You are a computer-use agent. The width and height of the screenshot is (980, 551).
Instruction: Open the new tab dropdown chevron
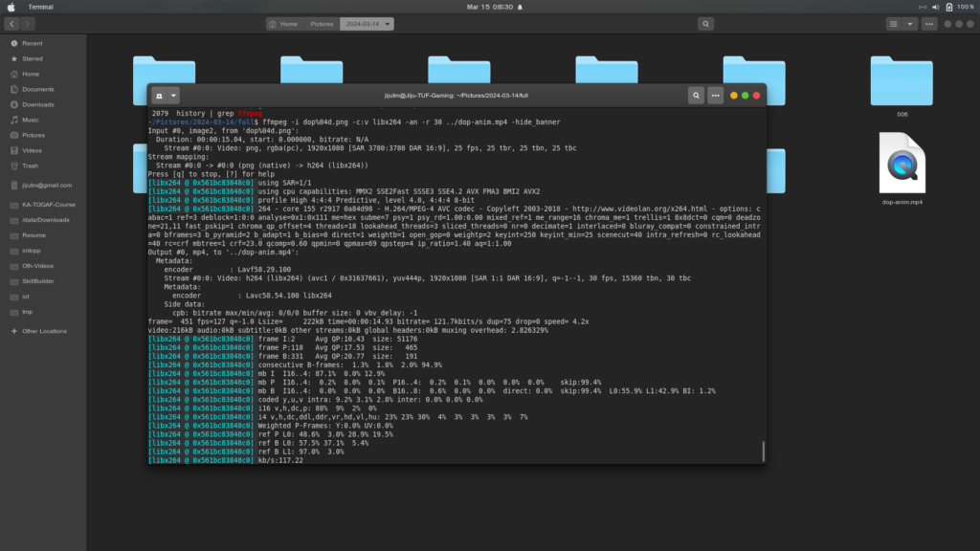171,96
